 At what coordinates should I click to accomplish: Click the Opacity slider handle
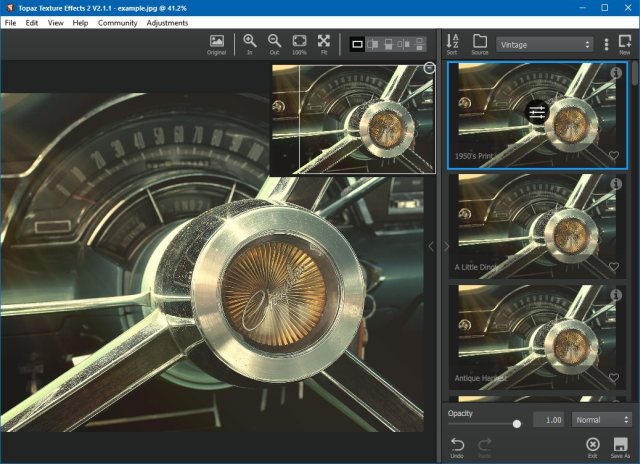[517, 424]
